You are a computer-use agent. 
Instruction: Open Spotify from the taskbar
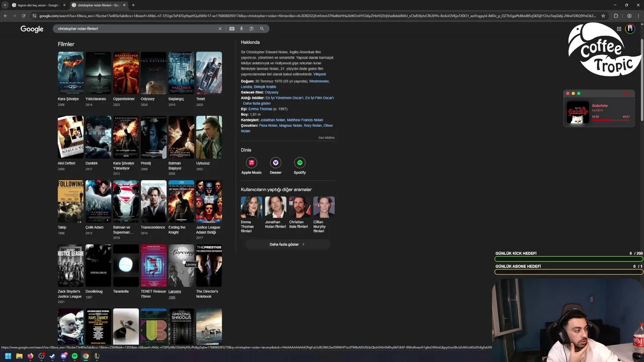[74, 356]
